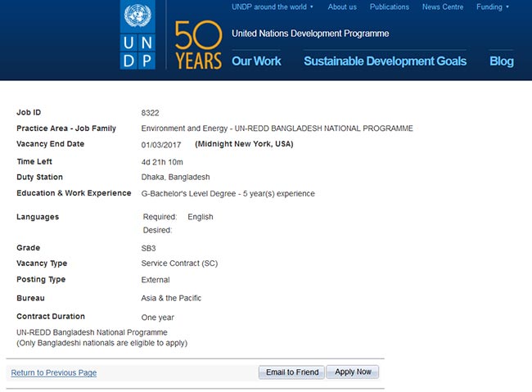Viewport: 532px width, 392px height.
Task: Click G-Bachelor's Level Degree experience text
Action: tap(228, 193)
